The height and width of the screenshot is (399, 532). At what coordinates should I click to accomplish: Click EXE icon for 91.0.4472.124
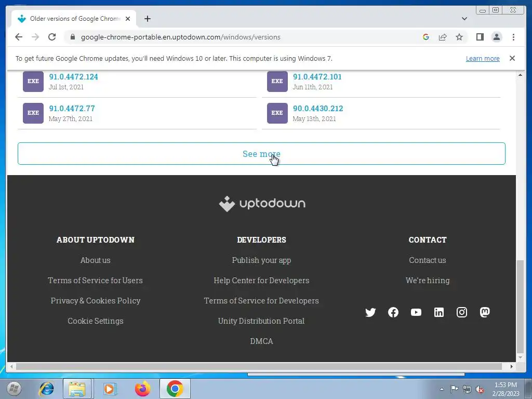click(x=33, y=81)
